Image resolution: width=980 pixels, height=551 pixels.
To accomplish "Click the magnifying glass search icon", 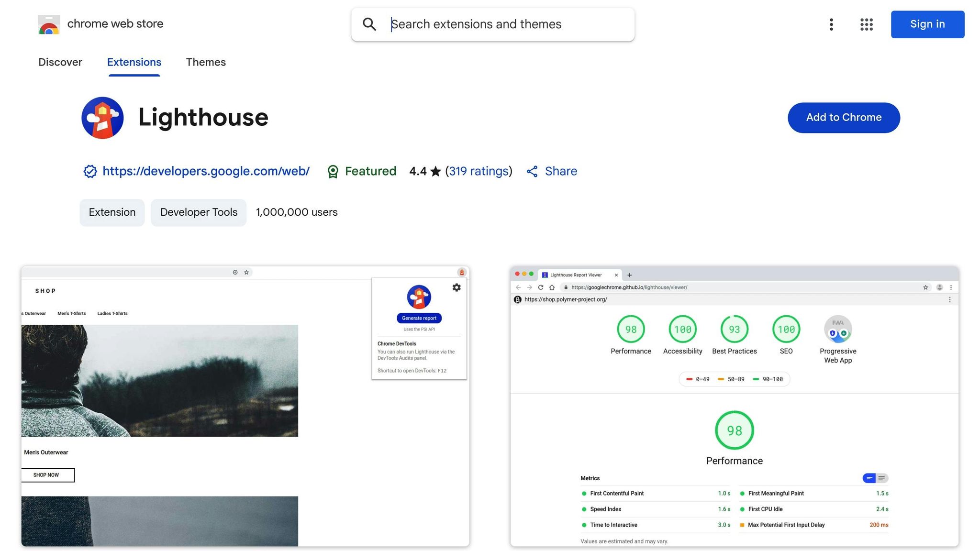I will (x=369, y=24).
